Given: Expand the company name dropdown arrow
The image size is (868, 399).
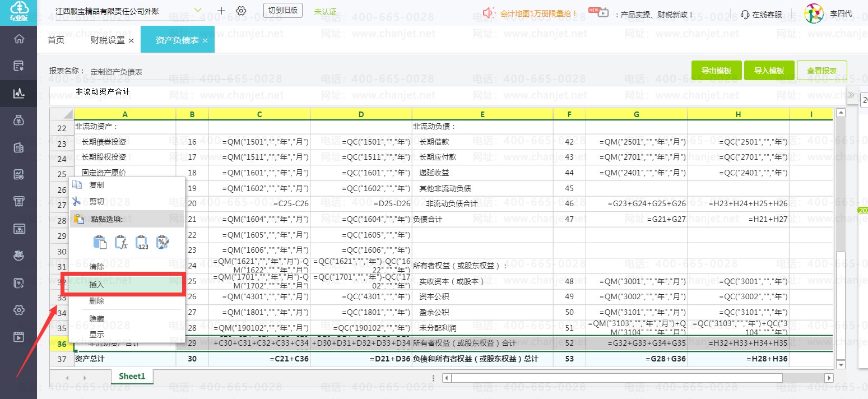Looking at the screenshot, I should 198,10.
